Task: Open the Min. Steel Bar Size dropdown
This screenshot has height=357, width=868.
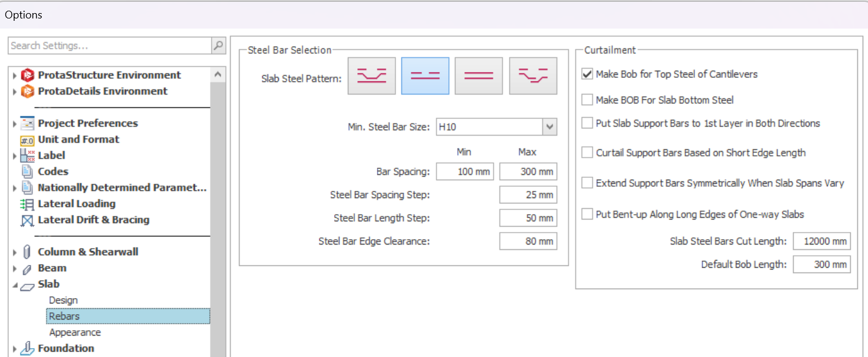Action: 549,127
